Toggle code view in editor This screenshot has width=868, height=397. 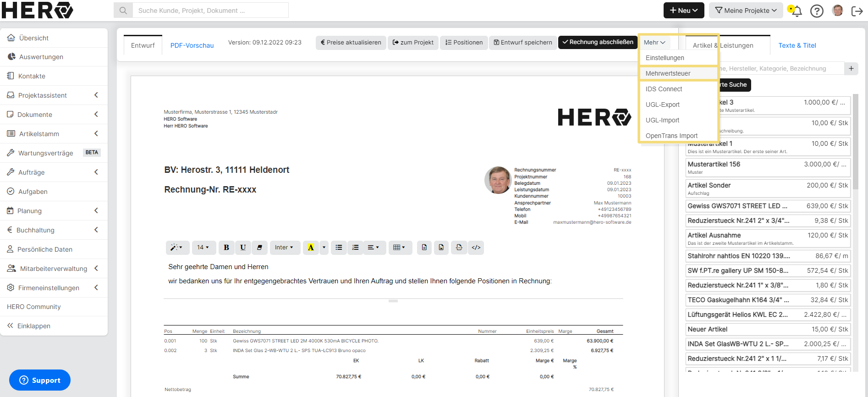click(x=476, y=248)
